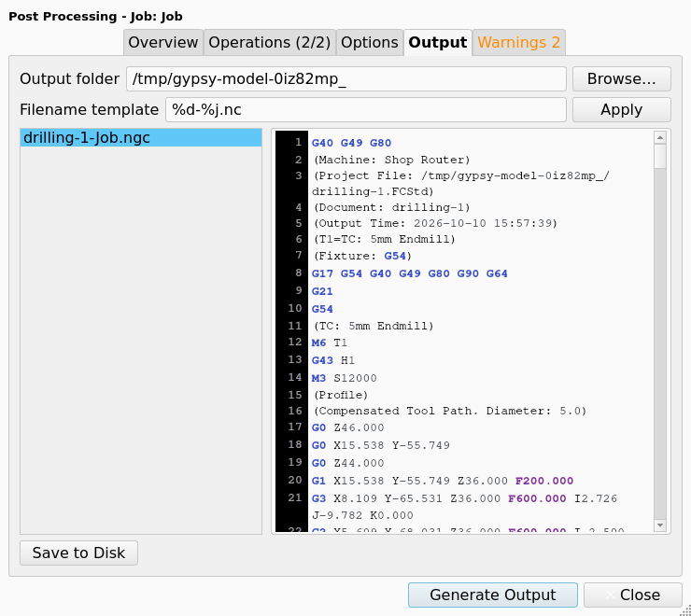This screenshot has width=691, height=616.
Task: Click the Browse... button
Action: pyautogui.click(x=621, y=79)
